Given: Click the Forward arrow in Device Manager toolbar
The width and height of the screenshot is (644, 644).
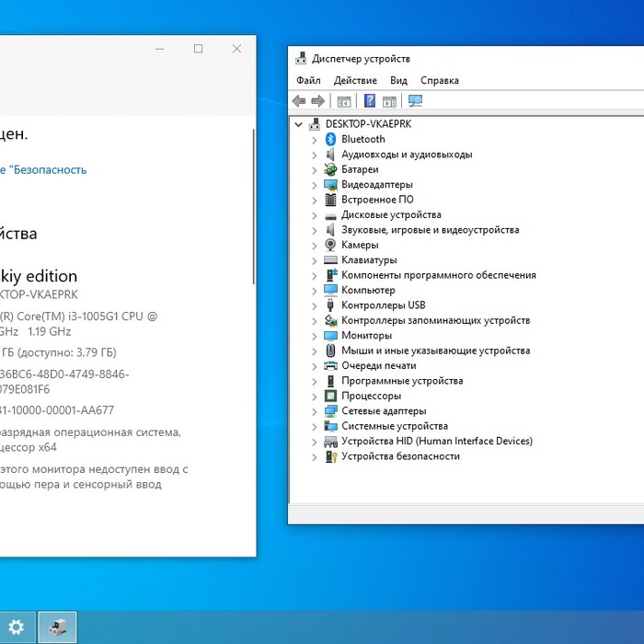Looking at the screenshot, I should 317,101.
